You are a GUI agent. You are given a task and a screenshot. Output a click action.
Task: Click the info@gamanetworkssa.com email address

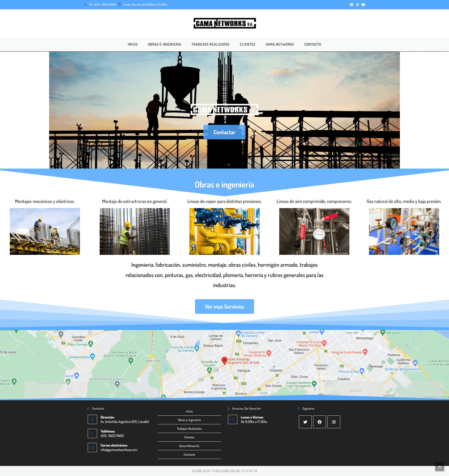pyautogui.click(x=119, y=450)
